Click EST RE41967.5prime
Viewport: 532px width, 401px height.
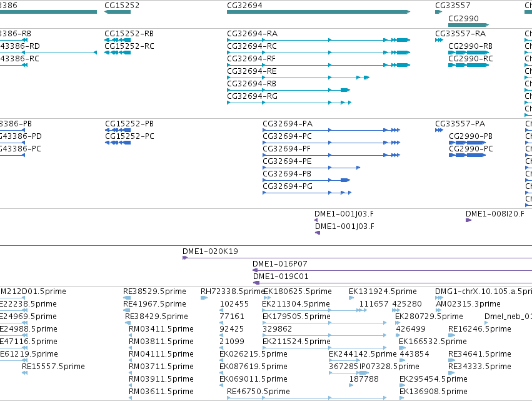coord(154,304)
